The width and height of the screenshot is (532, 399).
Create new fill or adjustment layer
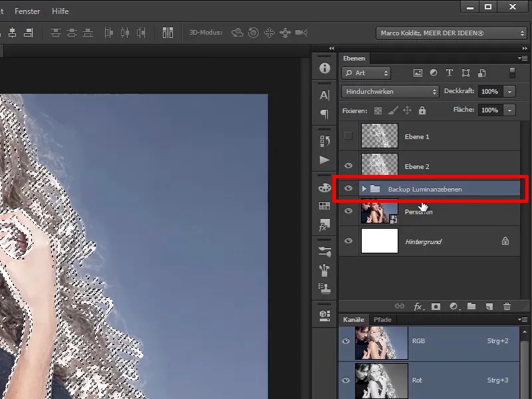point(454,307)
